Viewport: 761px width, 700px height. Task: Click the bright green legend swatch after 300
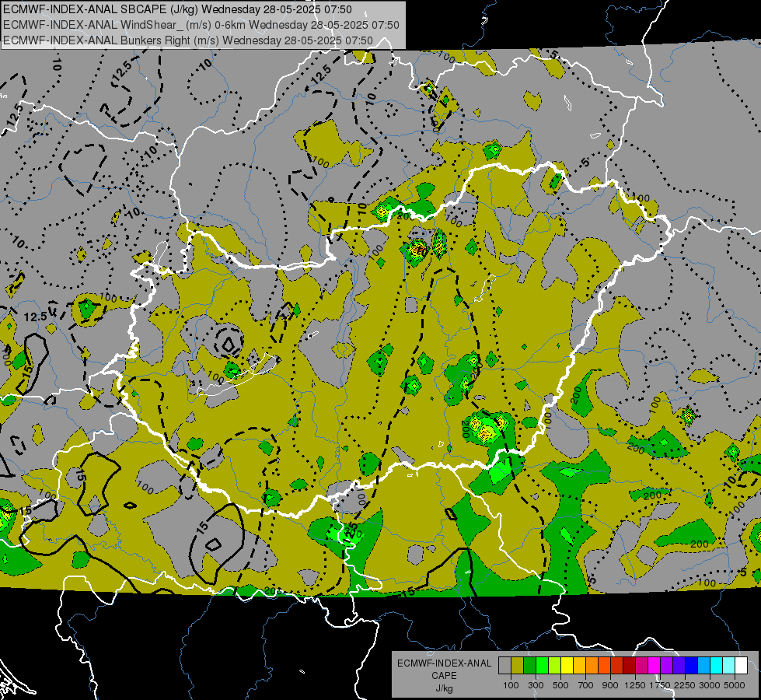click(x=542, y=665)
